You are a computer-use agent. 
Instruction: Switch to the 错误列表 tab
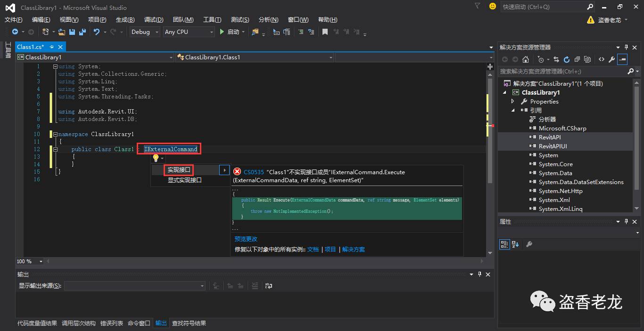point(112,323)
